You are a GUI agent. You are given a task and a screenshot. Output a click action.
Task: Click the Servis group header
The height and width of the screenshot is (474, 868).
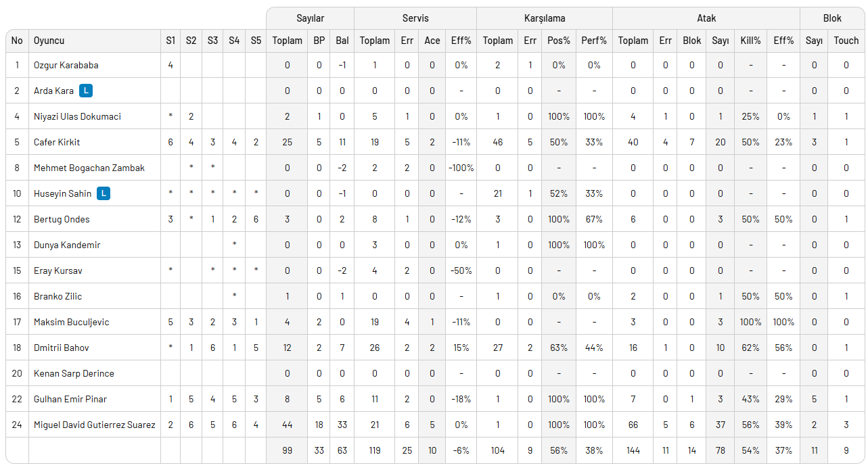tap(415, 18)
